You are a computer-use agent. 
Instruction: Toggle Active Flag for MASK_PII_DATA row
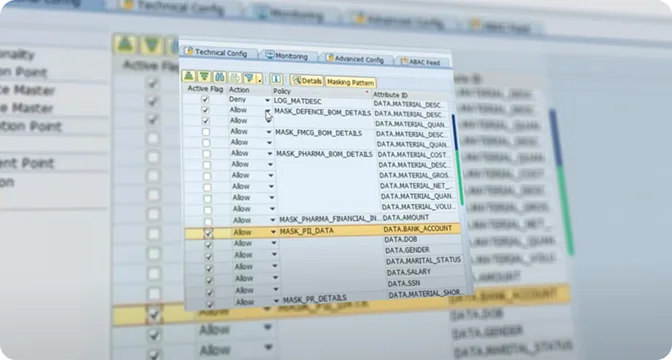208,233
